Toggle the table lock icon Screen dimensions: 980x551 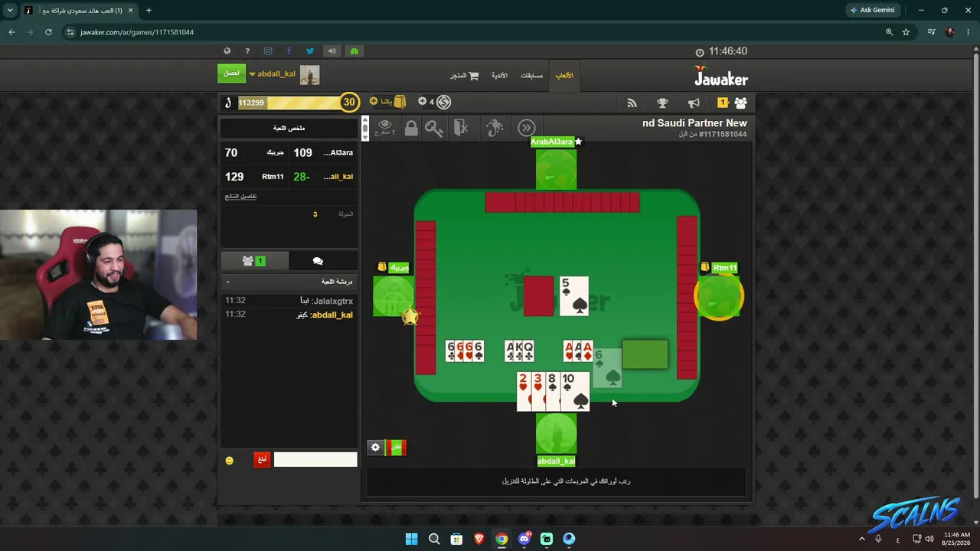(x=411, y=128)
